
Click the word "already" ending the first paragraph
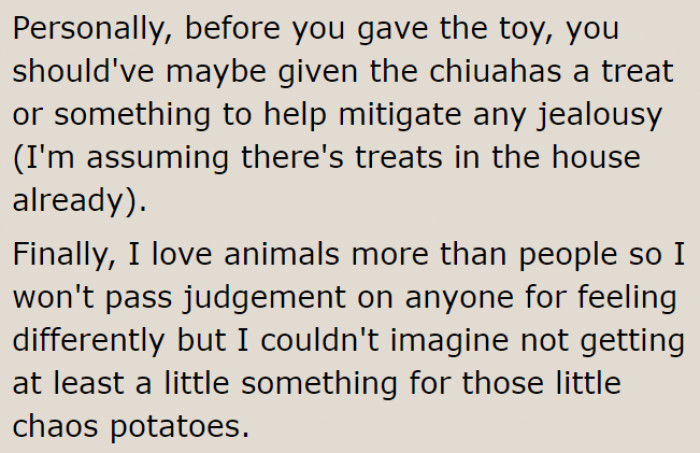point(71,200)
